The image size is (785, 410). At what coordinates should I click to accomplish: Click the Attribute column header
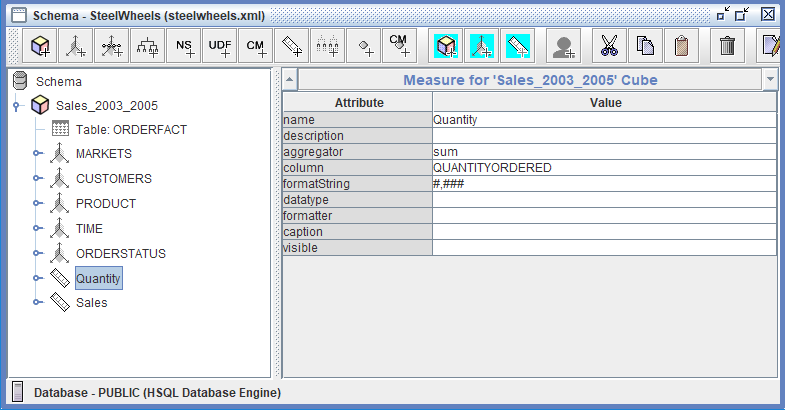click(358, 102)
